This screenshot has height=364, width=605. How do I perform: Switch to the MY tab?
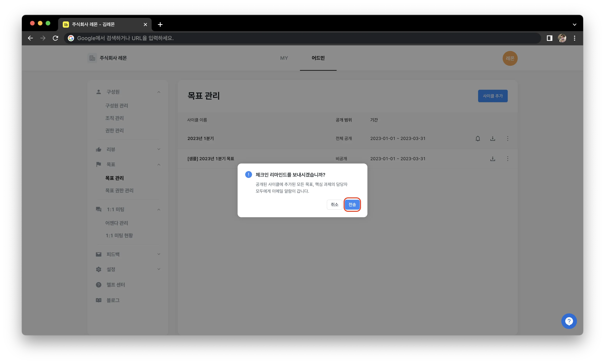click(284, 58)
